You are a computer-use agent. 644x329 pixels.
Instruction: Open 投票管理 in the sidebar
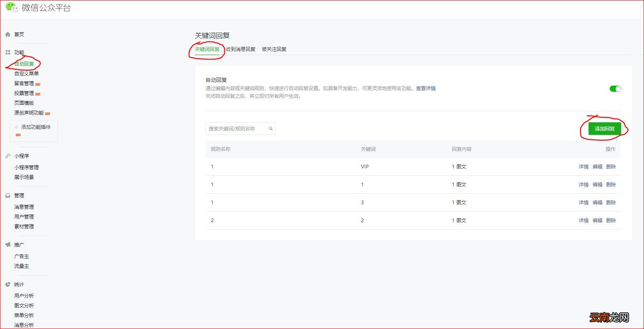coord(24,93)
